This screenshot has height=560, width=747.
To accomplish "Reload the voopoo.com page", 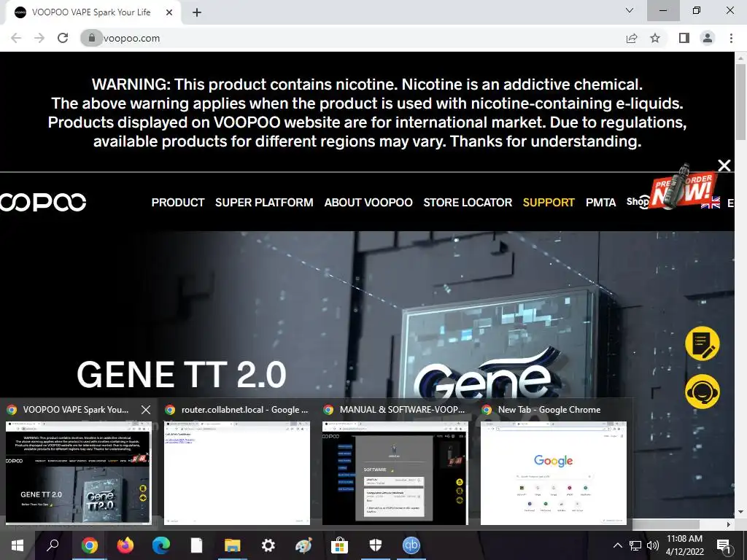I will pos(63,38).
